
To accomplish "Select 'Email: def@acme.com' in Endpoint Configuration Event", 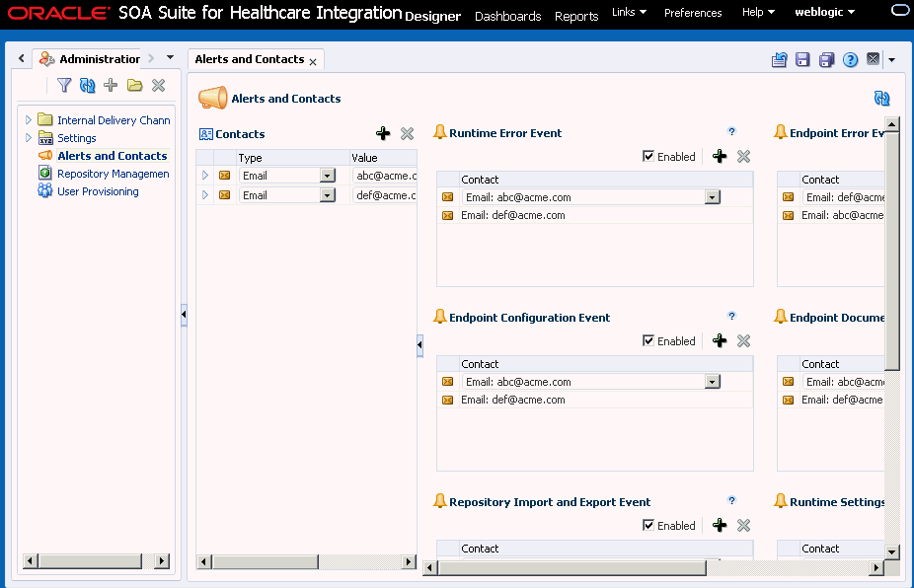I will point(512,400).
